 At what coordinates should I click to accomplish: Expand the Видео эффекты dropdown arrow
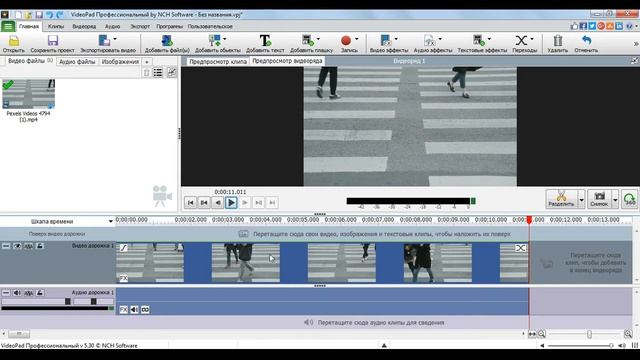click(396, 39)
